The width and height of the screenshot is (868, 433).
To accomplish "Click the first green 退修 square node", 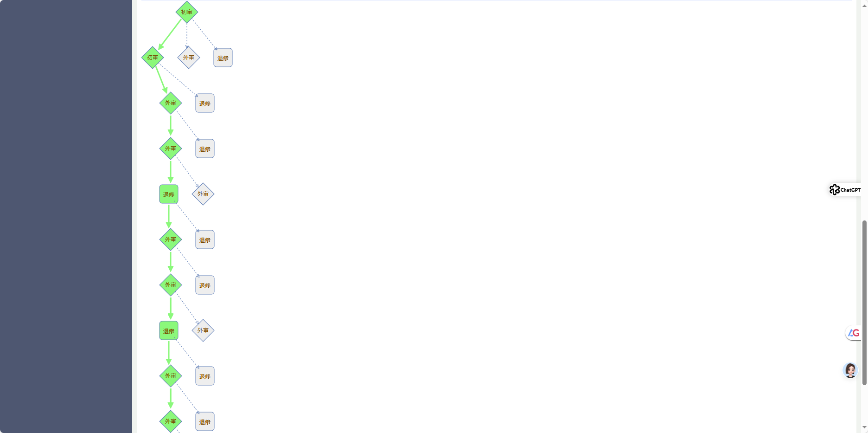I will 169,194.
